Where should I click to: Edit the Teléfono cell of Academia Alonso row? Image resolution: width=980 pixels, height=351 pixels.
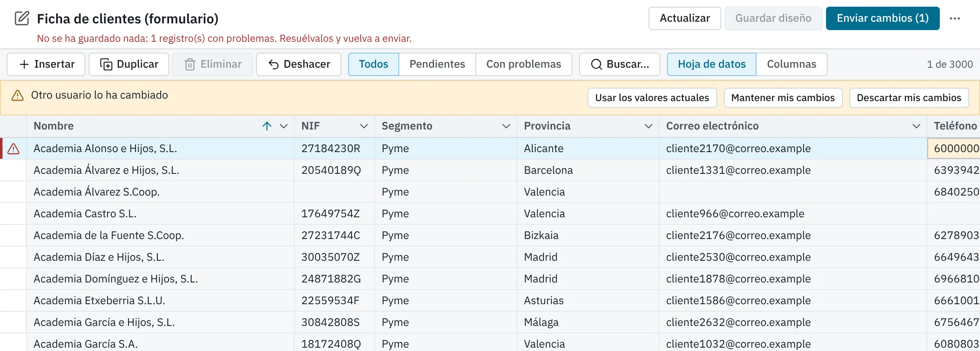pos(954,149)
